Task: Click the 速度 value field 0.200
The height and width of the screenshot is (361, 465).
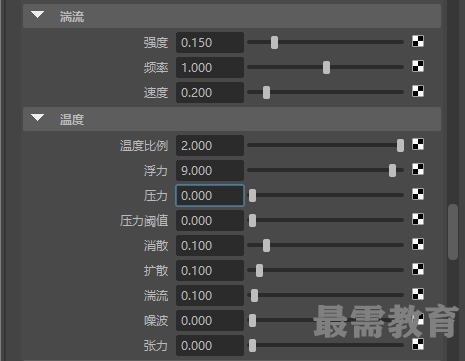Action: [x=210, y=92]
